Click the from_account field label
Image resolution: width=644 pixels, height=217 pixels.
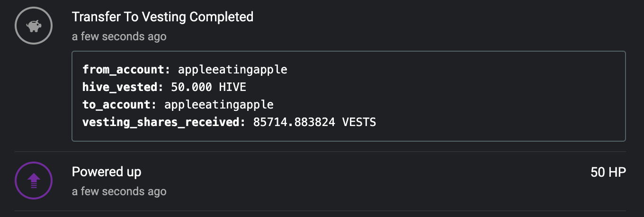click(x=126, y=70)
